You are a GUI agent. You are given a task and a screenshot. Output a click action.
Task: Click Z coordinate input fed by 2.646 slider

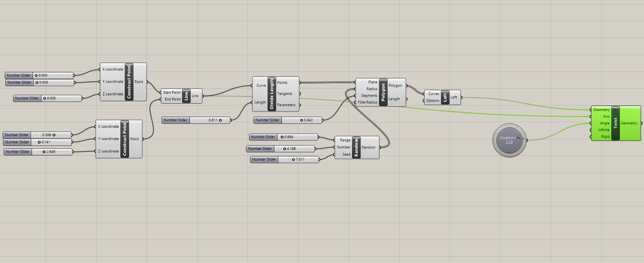point(109,151)
